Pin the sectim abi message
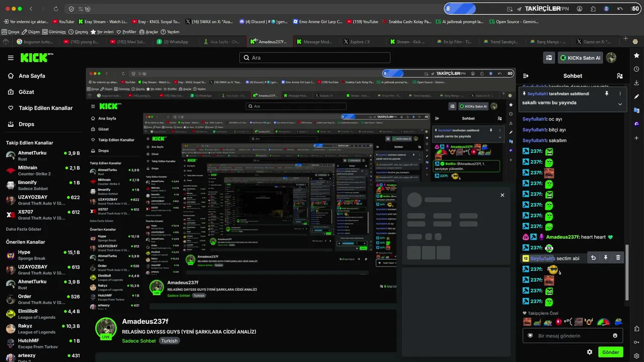Viewport: 644px width, 362px height. [606, 258]
